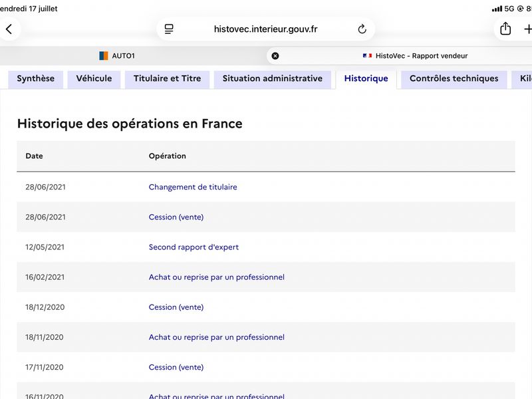Click Achat ou reprise dated 18/11/2020
532x399 pixels.
(x=217, y=337)
